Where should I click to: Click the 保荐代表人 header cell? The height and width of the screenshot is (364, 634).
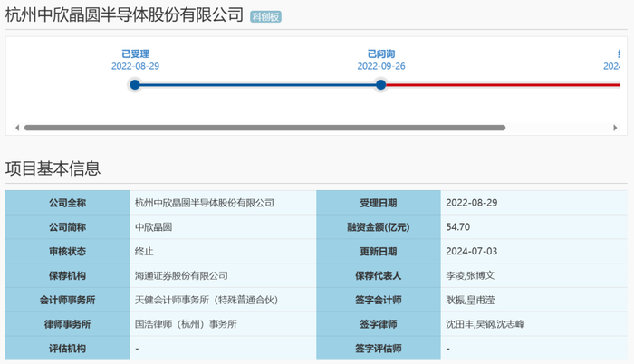click(x=379, y=275)
